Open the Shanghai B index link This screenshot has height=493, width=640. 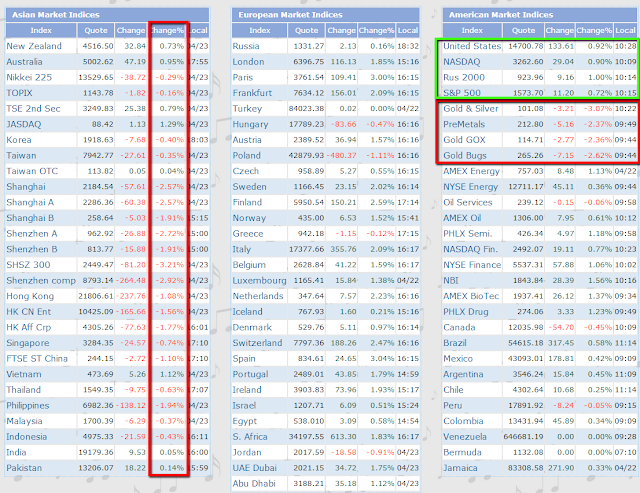[x=30, y=218]
